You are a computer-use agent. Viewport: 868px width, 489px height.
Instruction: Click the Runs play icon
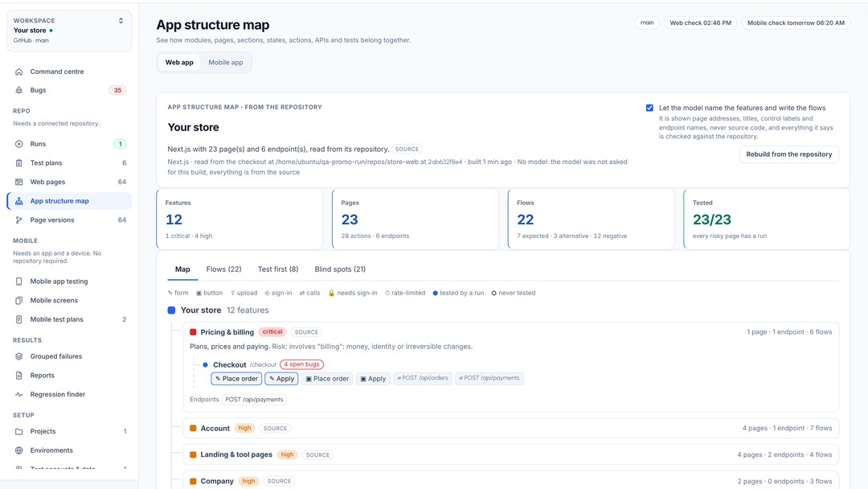coord(18,144)
